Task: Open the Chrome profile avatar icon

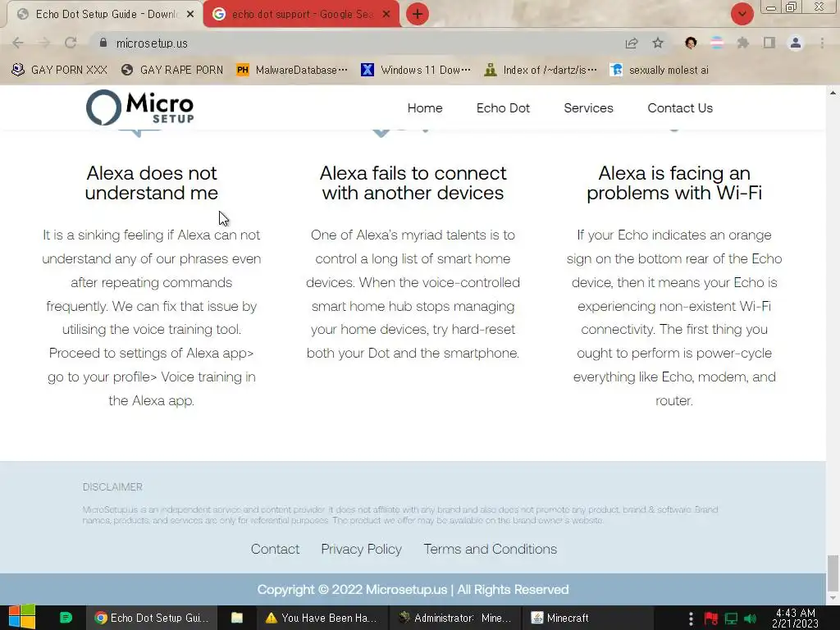Action: pos(796,43)
